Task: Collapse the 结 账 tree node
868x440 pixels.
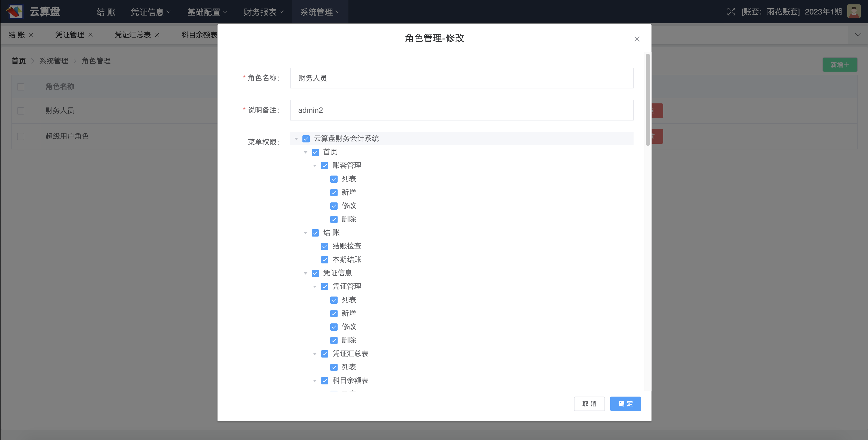Action: [x=306, y=233]
